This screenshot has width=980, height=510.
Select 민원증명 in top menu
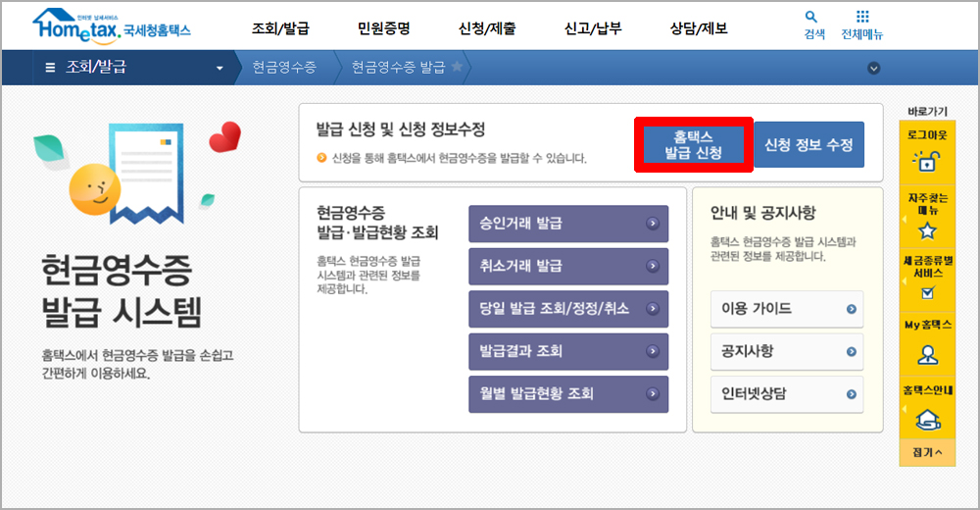[384, 28]
